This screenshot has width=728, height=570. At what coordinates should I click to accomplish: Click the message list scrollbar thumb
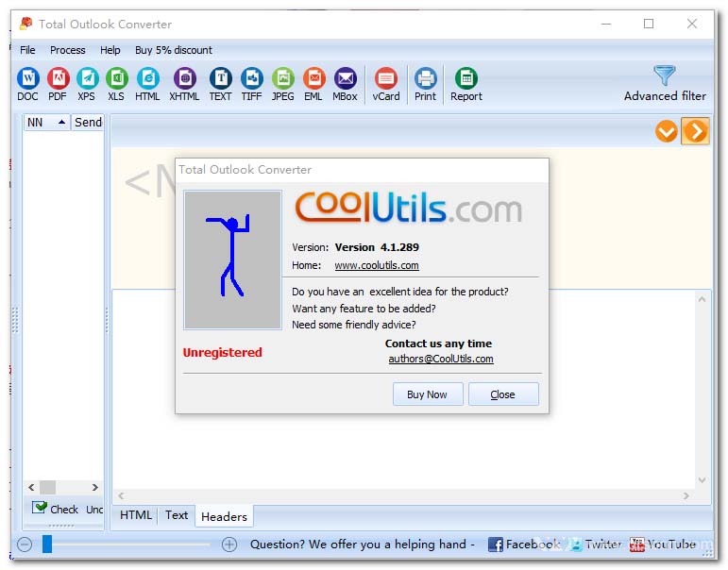tap(47, 487)
